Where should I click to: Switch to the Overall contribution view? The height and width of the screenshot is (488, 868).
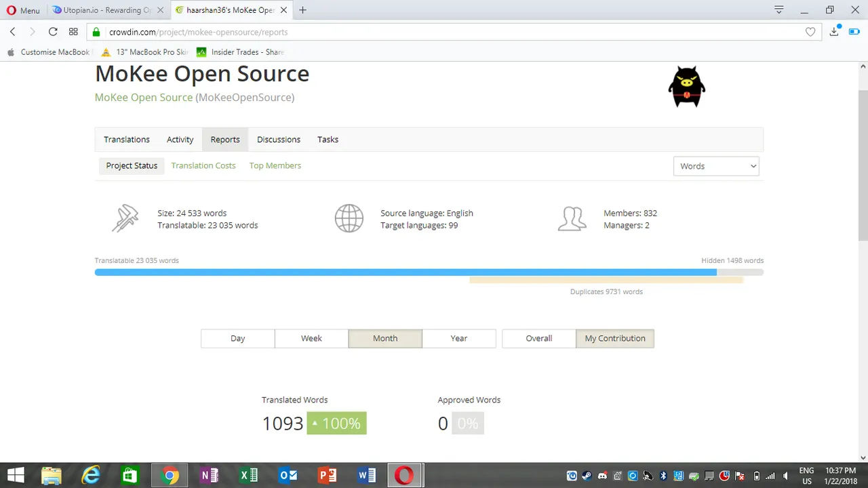(x=539, y=338)
